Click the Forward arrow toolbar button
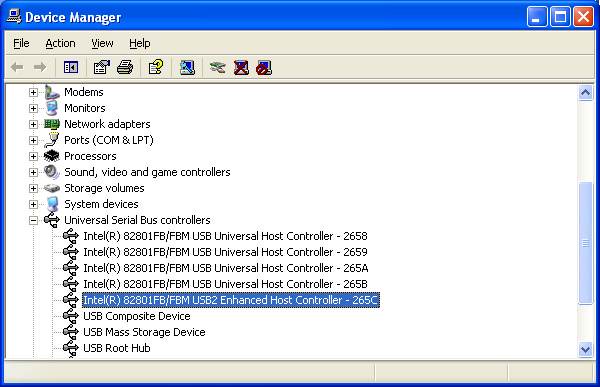The image size is (600, 387). (x=40, y=68)
